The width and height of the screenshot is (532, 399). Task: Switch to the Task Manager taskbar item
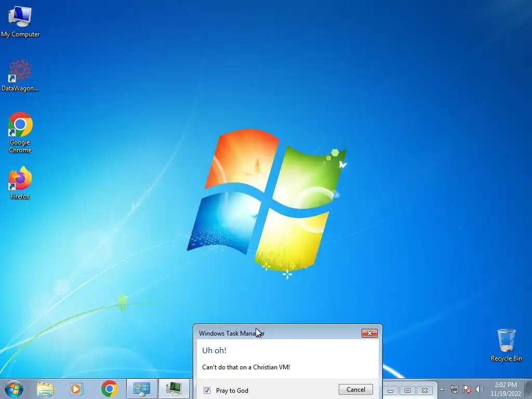coord(174,389)
